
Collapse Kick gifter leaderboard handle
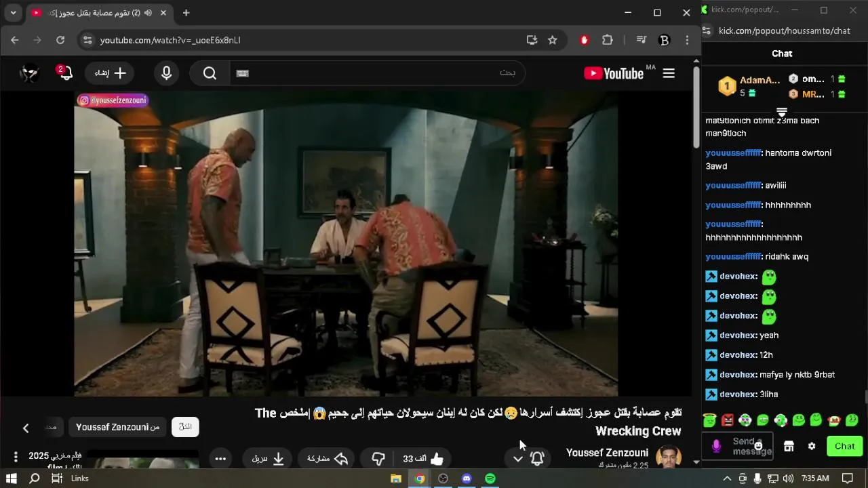coord(782,112)
